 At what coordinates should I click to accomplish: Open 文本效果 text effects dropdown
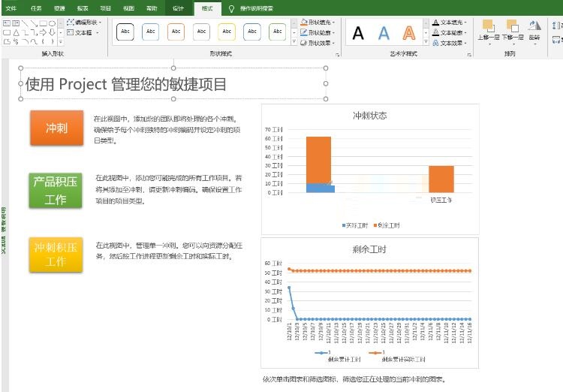coord(449,43)
